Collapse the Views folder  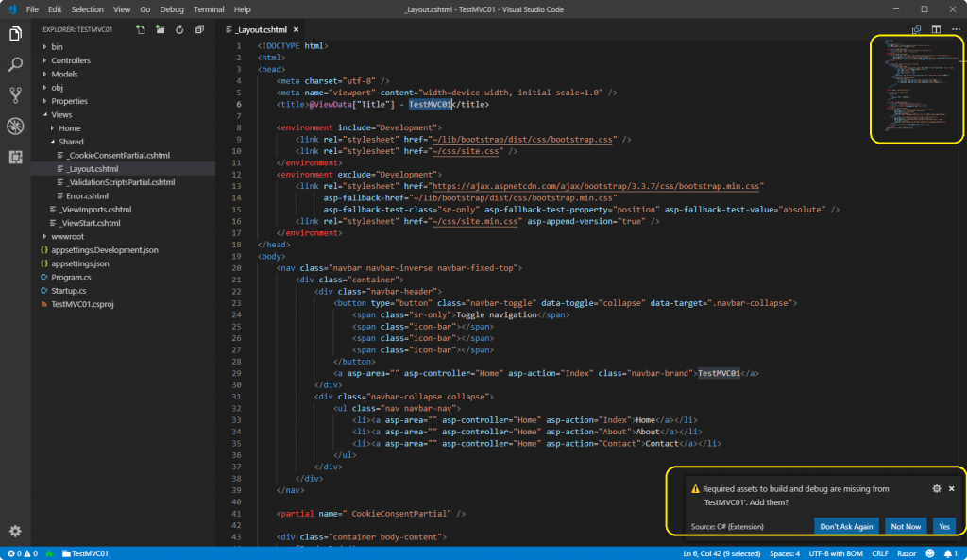coord(61,114)
